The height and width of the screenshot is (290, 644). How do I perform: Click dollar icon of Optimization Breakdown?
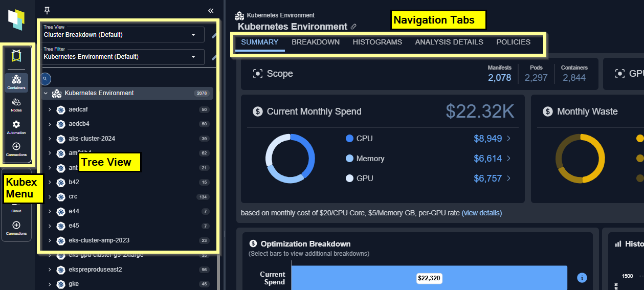point(253,244)
